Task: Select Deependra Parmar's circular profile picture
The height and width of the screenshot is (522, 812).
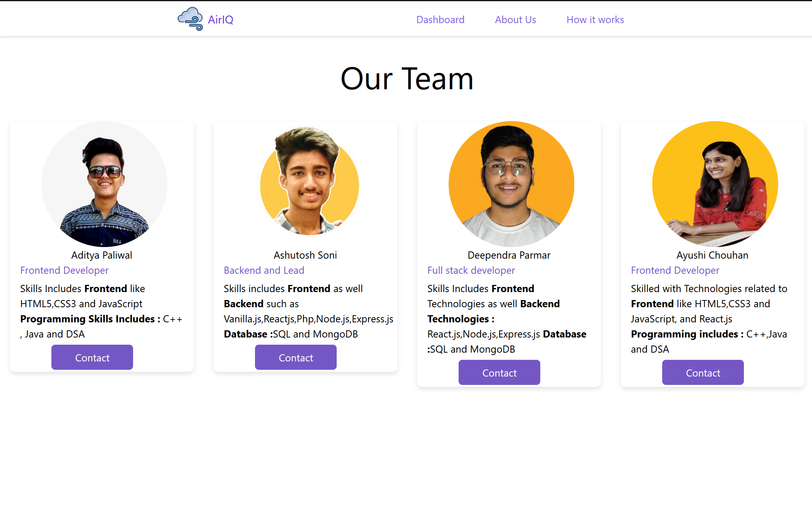Action: (x=512, y=184)
